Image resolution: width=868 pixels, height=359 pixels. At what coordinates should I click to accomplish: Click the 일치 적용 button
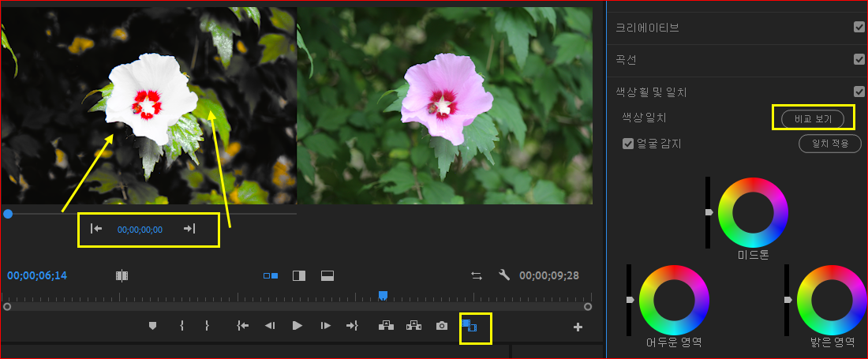[x=830, y=144]
